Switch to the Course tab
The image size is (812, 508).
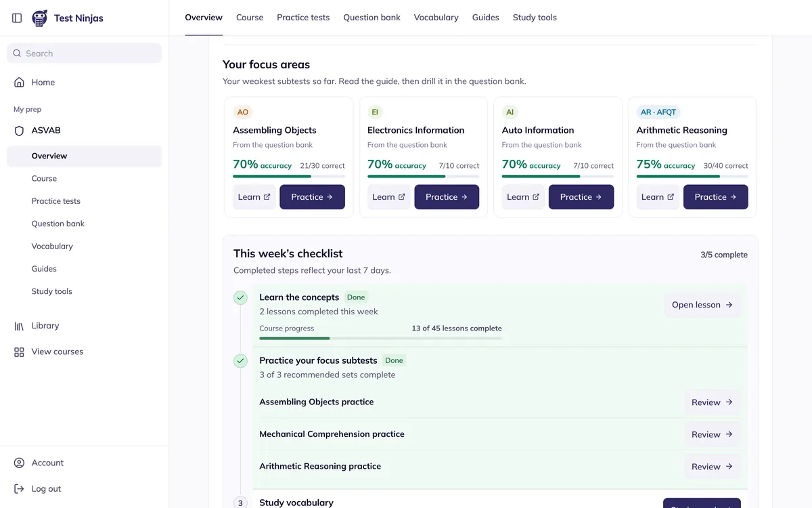click(250, 18)
